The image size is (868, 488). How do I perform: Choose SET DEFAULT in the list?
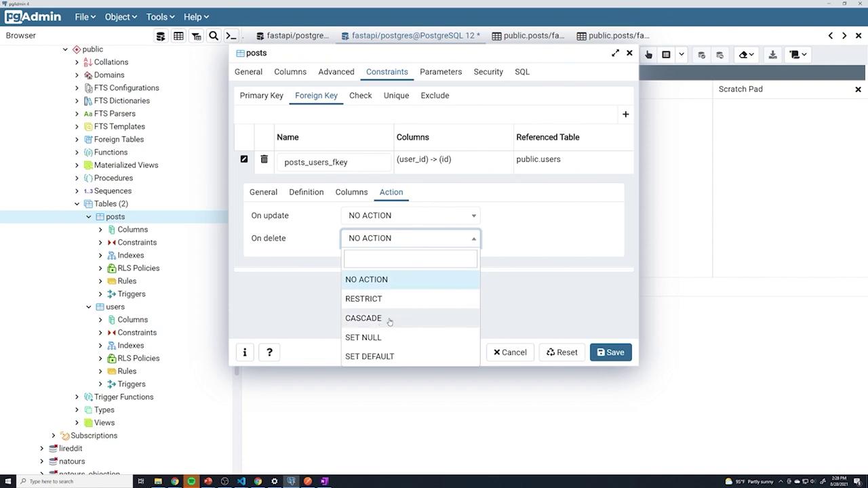pos(410,357)
